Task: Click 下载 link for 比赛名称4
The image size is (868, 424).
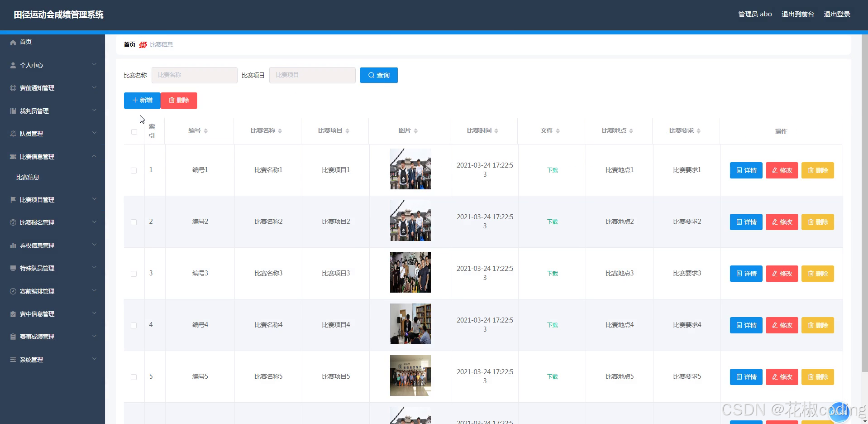Action: point(553,325)
